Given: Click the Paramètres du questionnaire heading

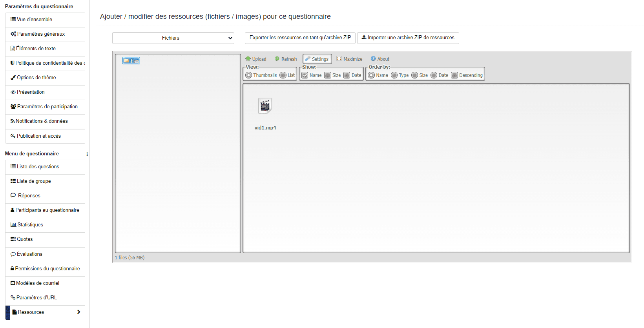Looking at the screenshot, I should click(x=39, y=7).
